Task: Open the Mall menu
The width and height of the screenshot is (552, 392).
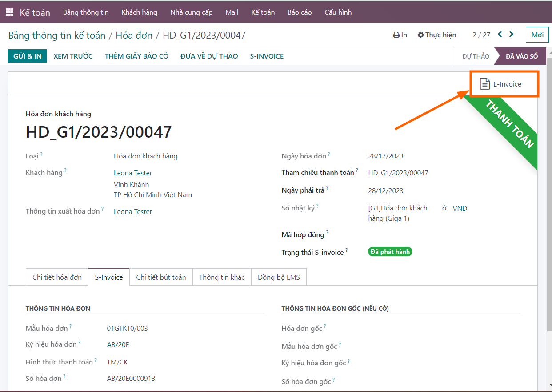Action: [x=232, y=12]
